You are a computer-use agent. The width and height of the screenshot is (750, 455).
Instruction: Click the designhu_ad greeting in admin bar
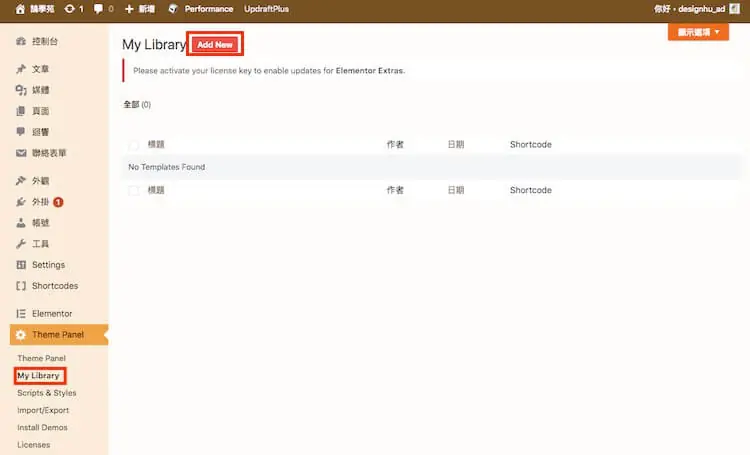690,9
